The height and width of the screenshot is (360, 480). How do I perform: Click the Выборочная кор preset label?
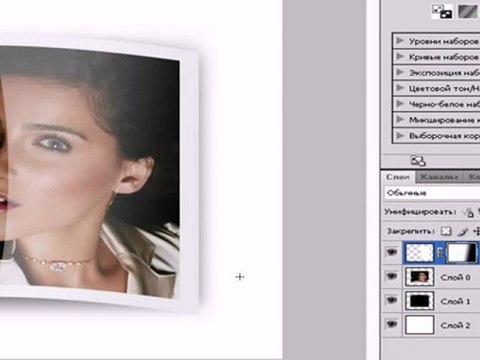444,136
